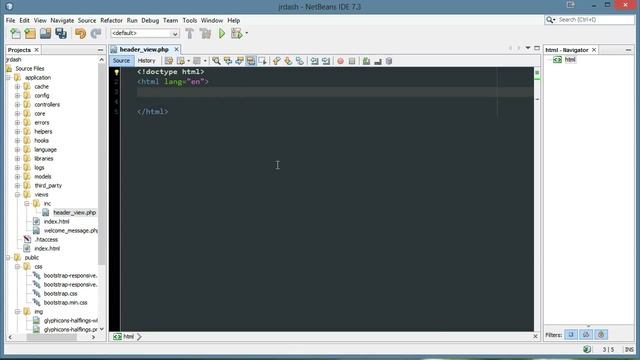This screenshot has width=640, height=360.
Task: Click the Undo arrow icon
Action: pyautogui.click(x=80, y=33)
